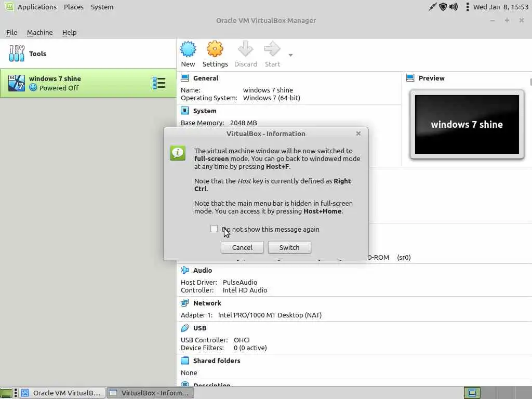Open Settings from the gear toolbar icon

coord(215,49)
